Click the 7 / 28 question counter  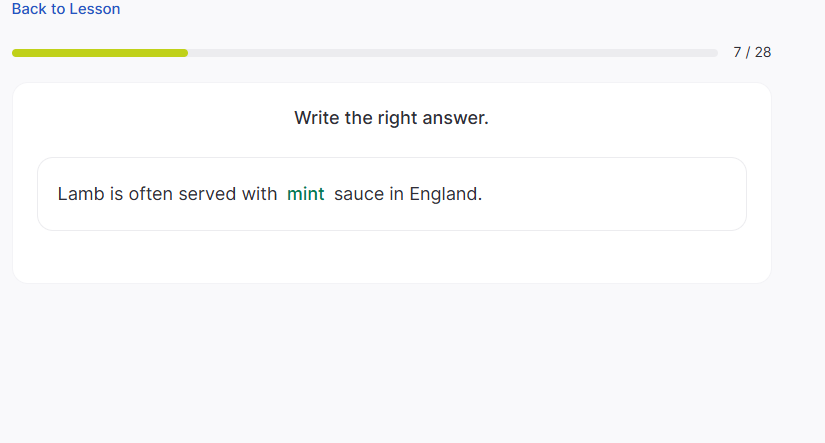[x=752, y=52]
